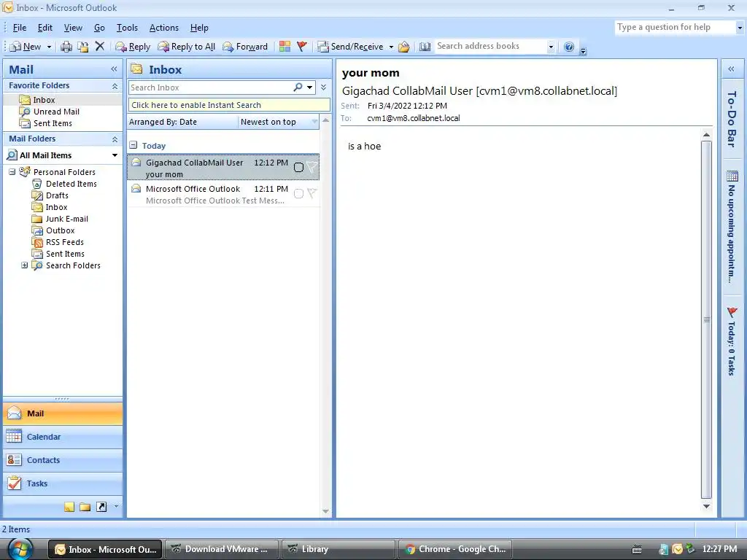Image resolution: width=747 pixels, height=560 pixels.
Task: Click envelope icon of Gigachad message
Action: click(x=136, y=163)
